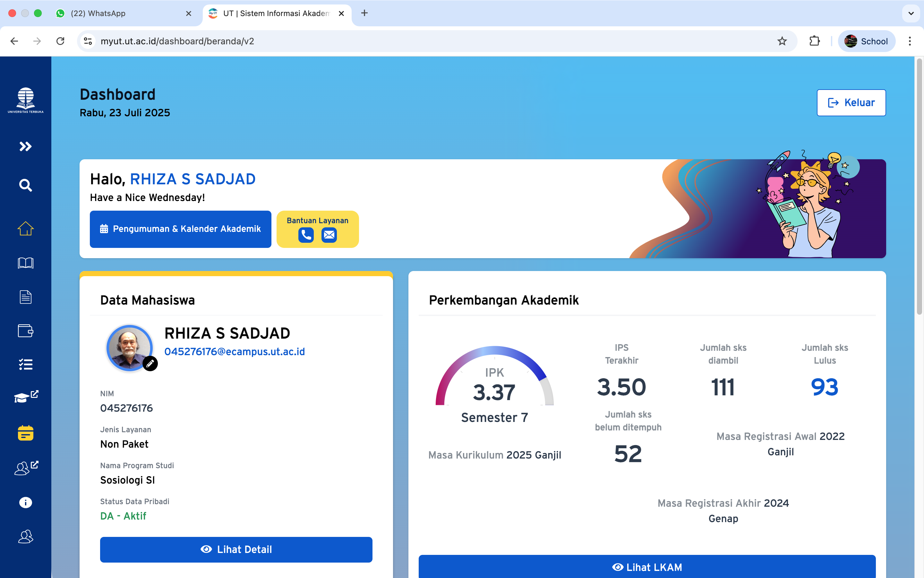Click the Non Paket service type
924x578 pixels.
[124, 444]
